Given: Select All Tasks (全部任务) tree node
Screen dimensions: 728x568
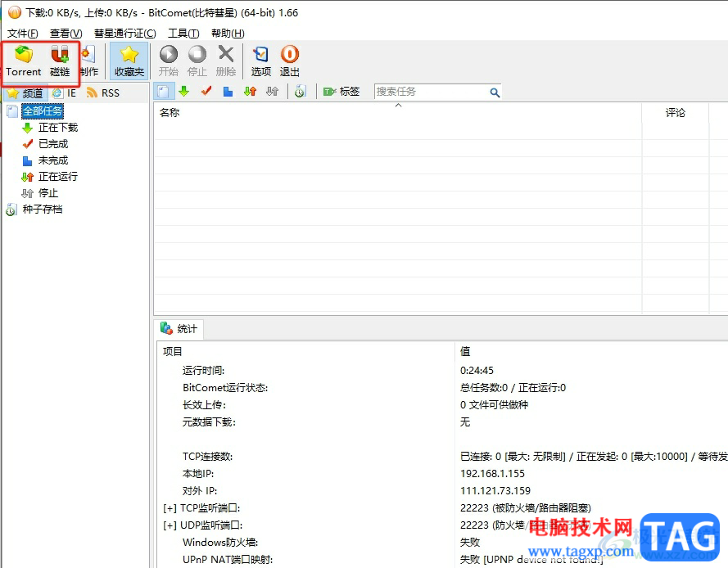Looking at the screenshot, I should pos(43,111).
